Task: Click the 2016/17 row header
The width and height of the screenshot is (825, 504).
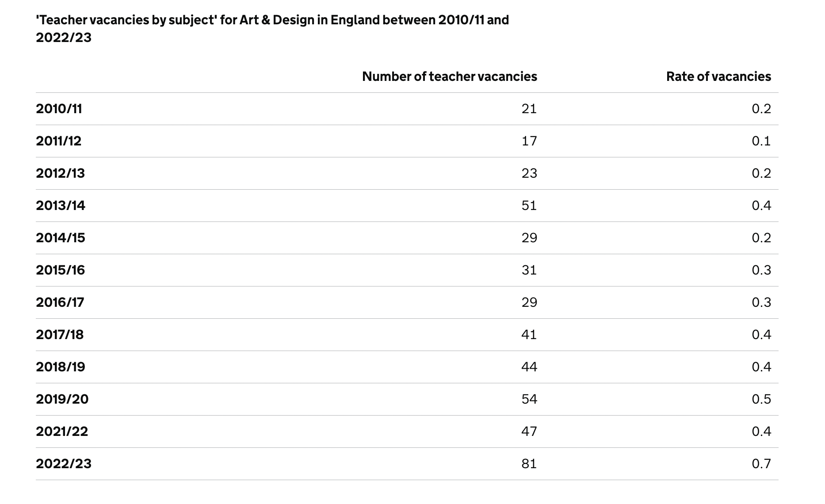Action: (60, 302)
